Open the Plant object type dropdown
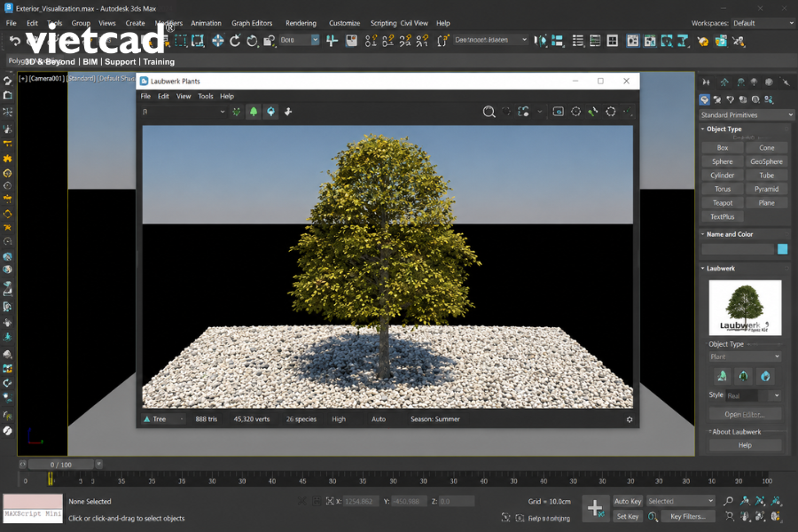The image size is (798, 532). point(745,356)
